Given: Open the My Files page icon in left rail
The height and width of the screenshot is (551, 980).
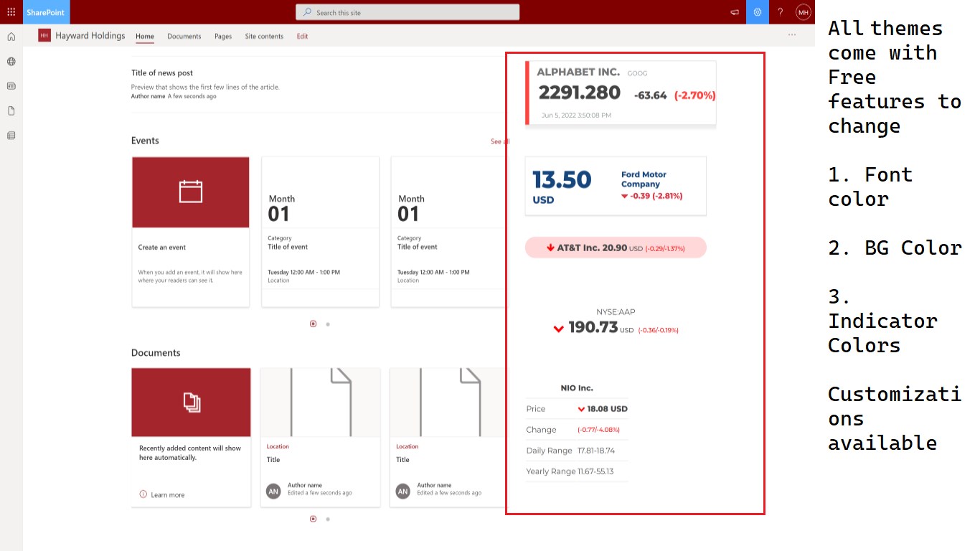Looking at the screenshot, I should tap(11, 110).
